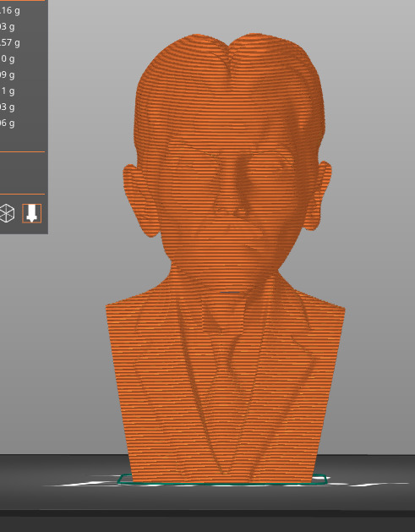Screen dimensions: 415x532
Task: Click the orange sliced bust model
Action: point(226,258)
